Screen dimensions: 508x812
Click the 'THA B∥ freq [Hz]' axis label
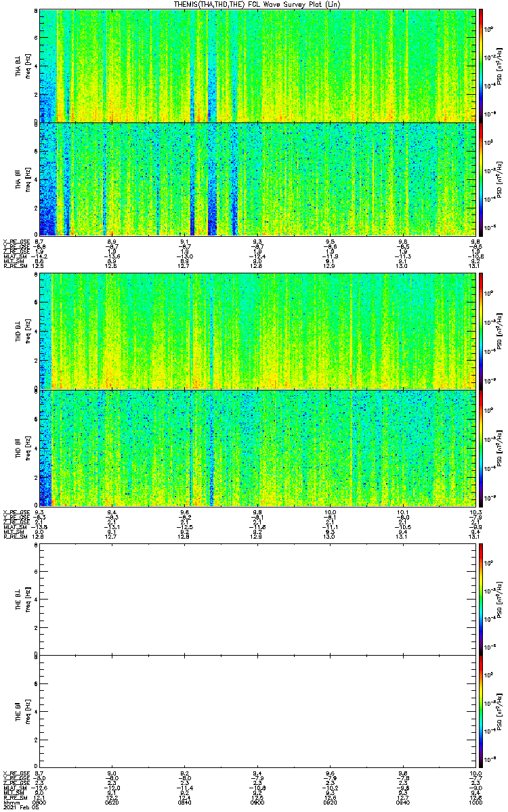tap(23, 179)
